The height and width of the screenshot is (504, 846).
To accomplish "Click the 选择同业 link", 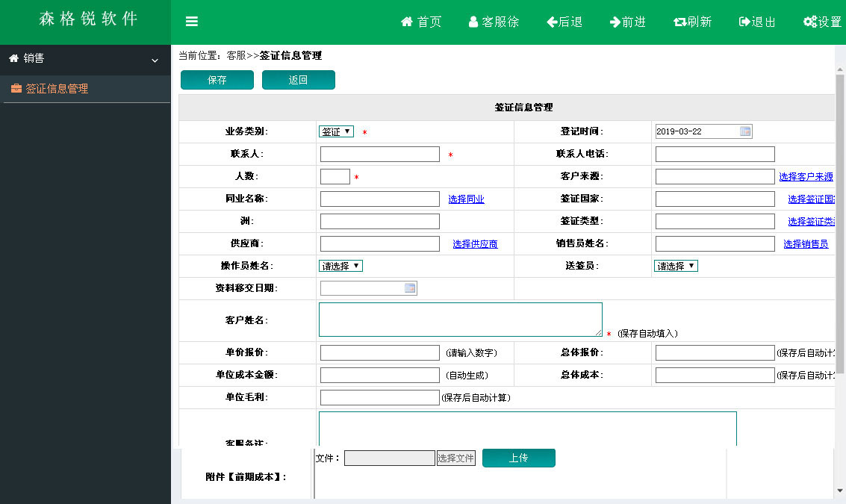I will point(467,199).
